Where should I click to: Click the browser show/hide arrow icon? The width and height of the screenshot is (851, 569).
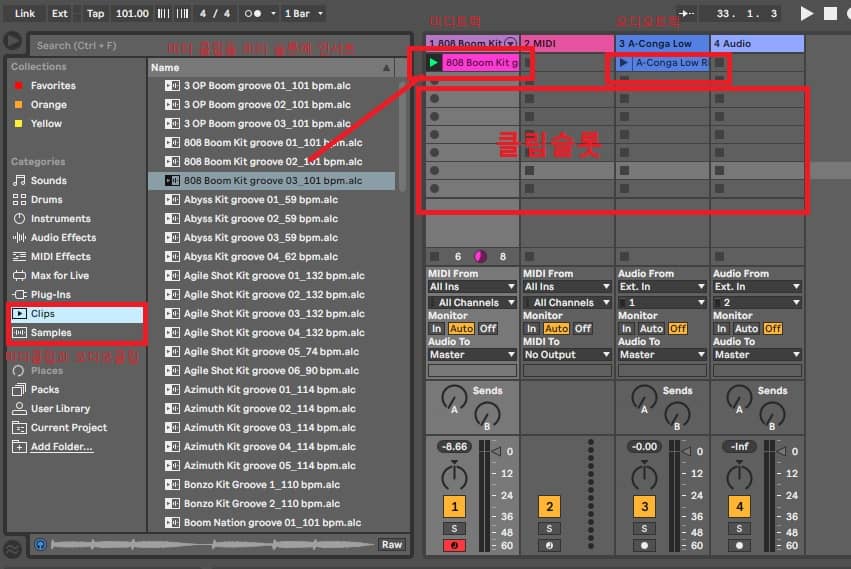click(13, 41)
